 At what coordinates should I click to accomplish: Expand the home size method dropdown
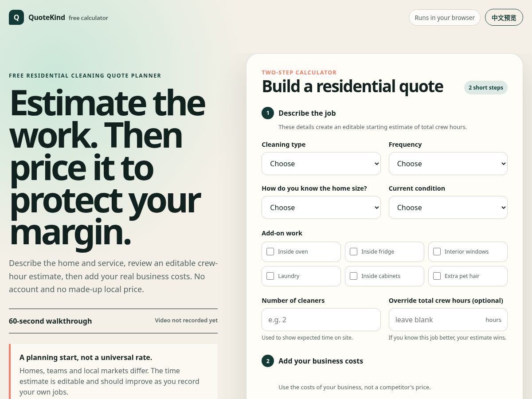[321, 207]
